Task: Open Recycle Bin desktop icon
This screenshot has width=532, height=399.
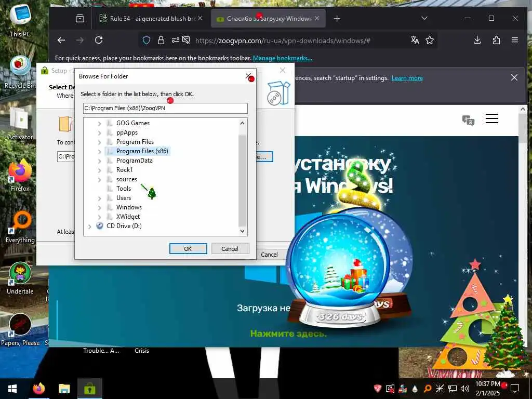Action: click(x=20, y=72)
